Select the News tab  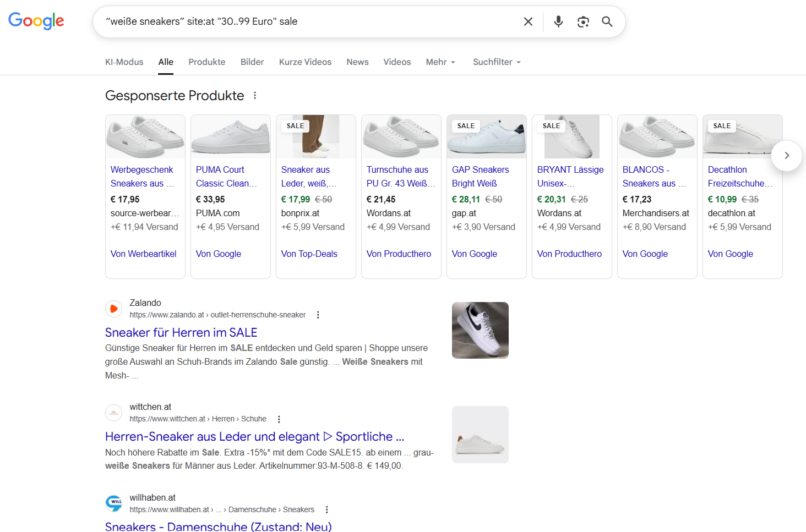(357, 62)
